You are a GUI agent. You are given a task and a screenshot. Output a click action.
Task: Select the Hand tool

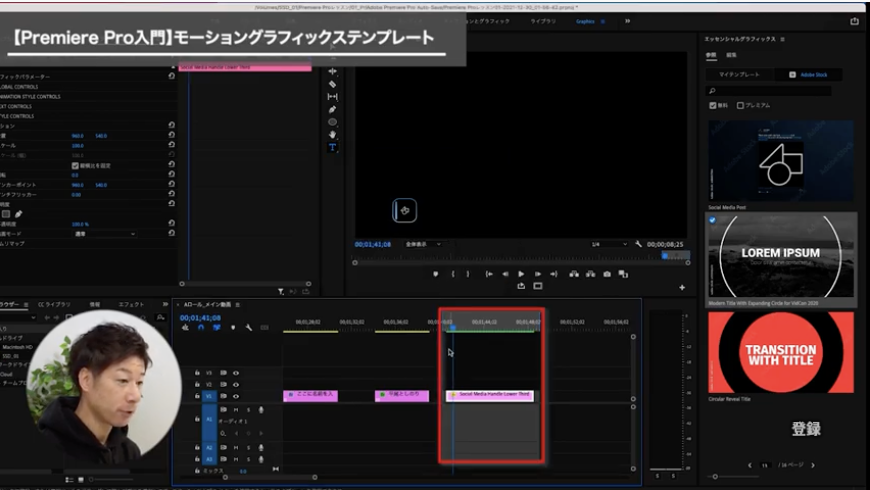point(332,135)
